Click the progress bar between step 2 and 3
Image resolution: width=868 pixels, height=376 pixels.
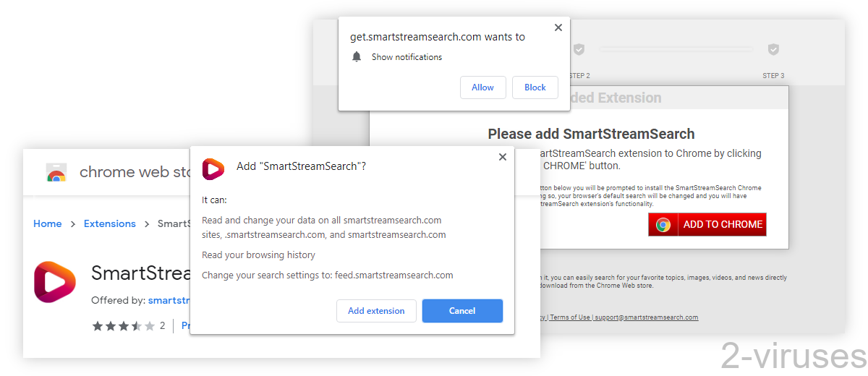(x=676, y=49)
